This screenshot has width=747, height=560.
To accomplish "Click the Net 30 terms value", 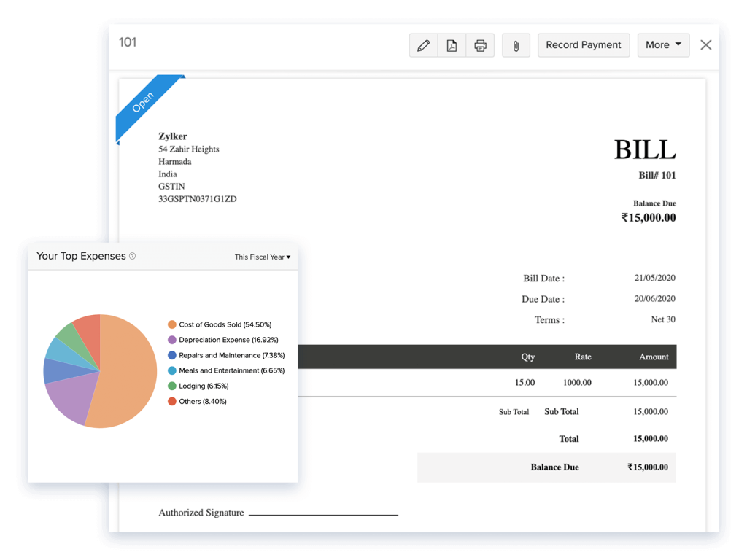I will click(x=663, y=319).
